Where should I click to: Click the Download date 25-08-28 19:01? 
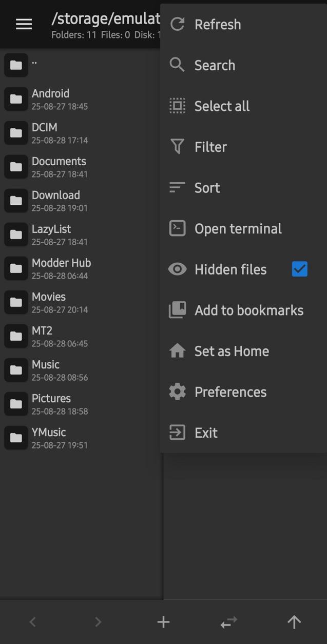(x=60, y=208)
